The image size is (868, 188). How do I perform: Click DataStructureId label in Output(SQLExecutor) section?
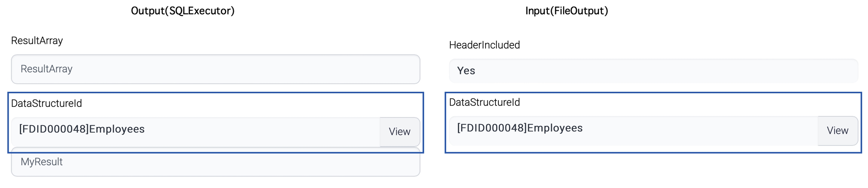(x=46, y=103)
